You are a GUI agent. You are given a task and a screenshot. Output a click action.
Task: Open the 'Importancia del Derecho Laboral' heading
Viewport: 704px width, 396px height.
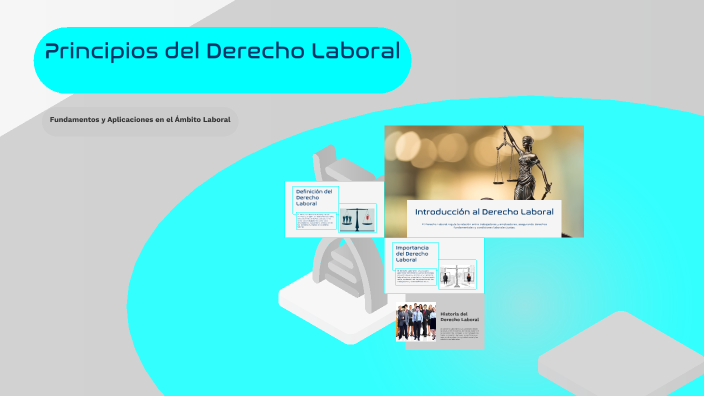point(412,254)
